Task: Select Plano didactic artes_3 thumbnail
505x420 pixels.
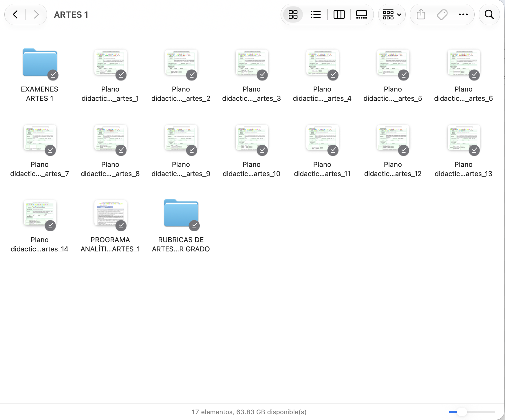Action: 252,63
